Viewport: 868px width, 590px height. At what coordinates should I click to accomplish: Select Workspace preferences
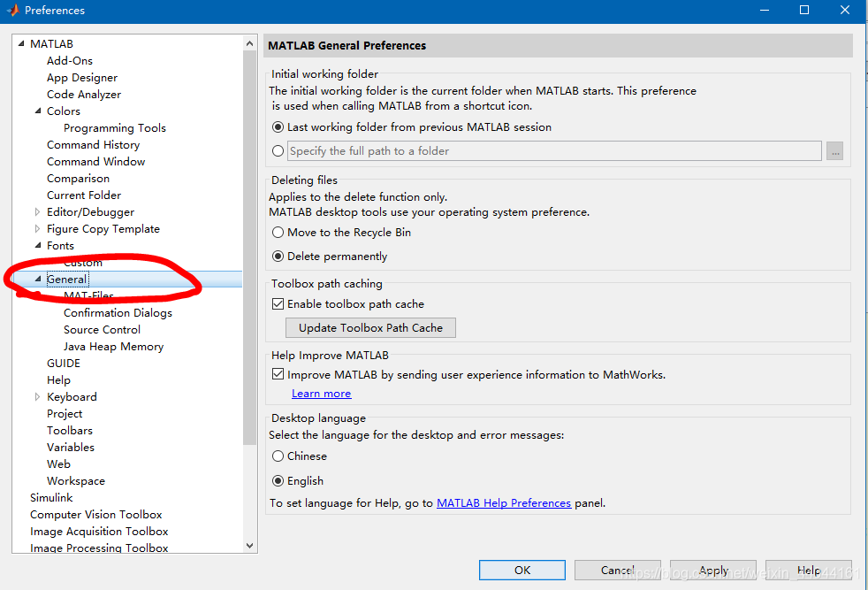pyautogui.click(x=76, y=481)
